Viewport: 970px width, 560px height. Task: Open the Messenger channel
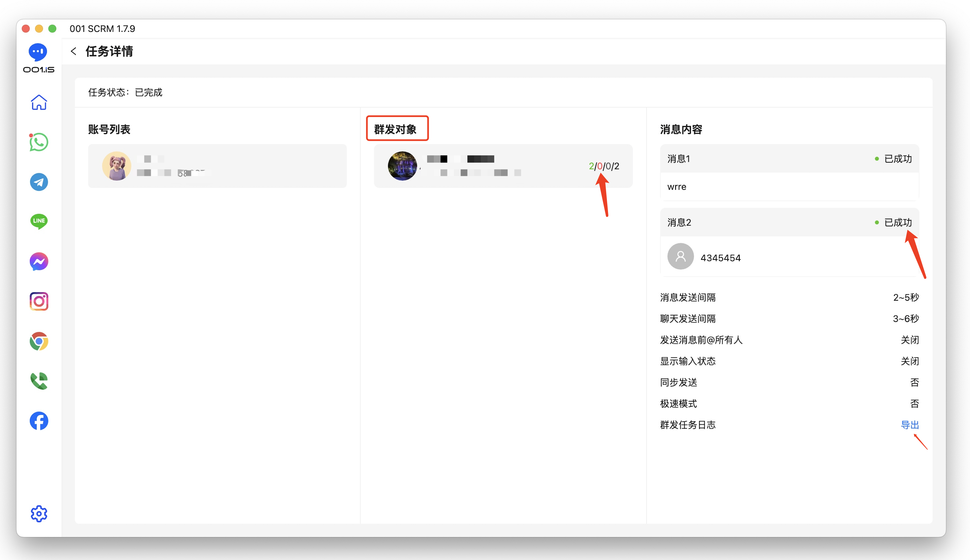pos(38,261)
